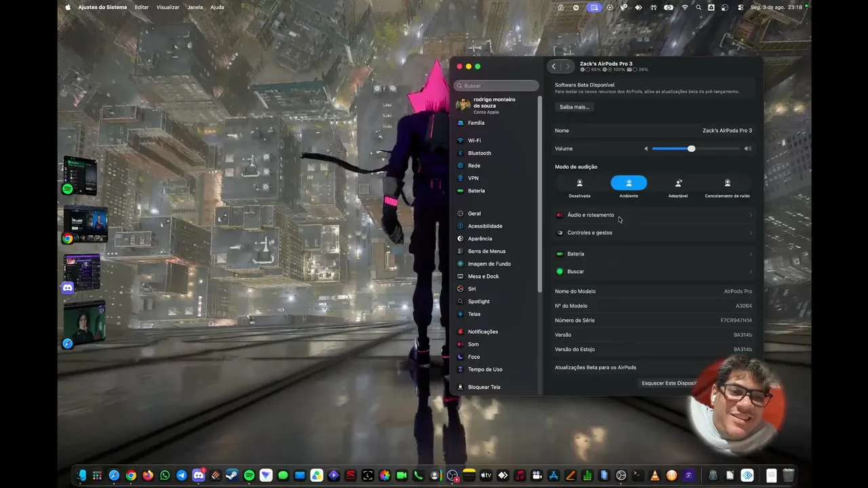Open Google Chrome from the Dock

131,476
